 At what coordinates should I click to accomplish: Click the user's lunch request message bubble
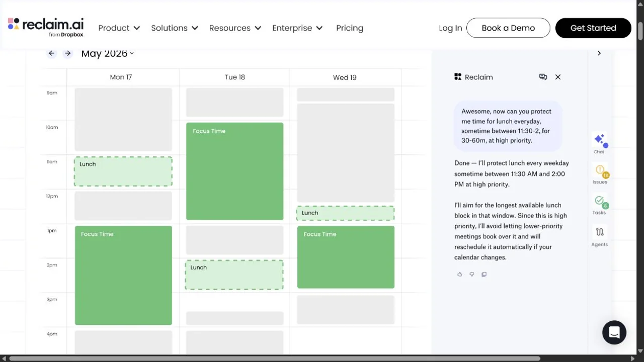tap(508, 126)
